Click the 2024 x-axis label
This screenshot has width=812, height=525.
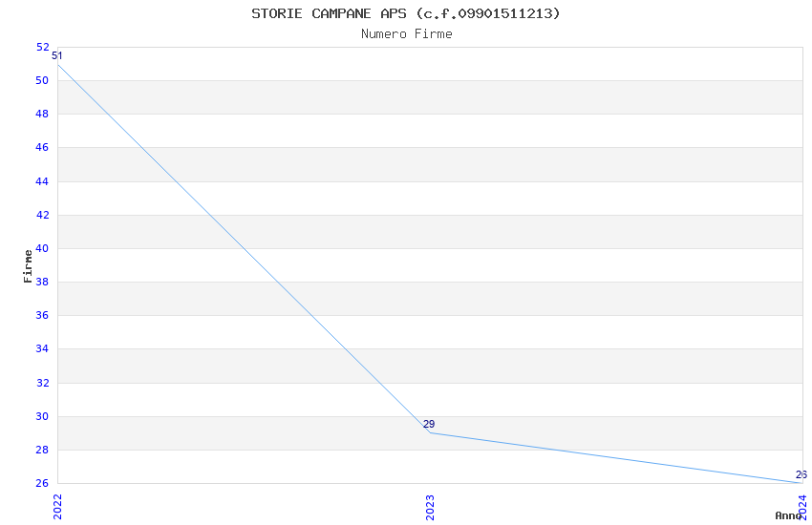[802, 507]
